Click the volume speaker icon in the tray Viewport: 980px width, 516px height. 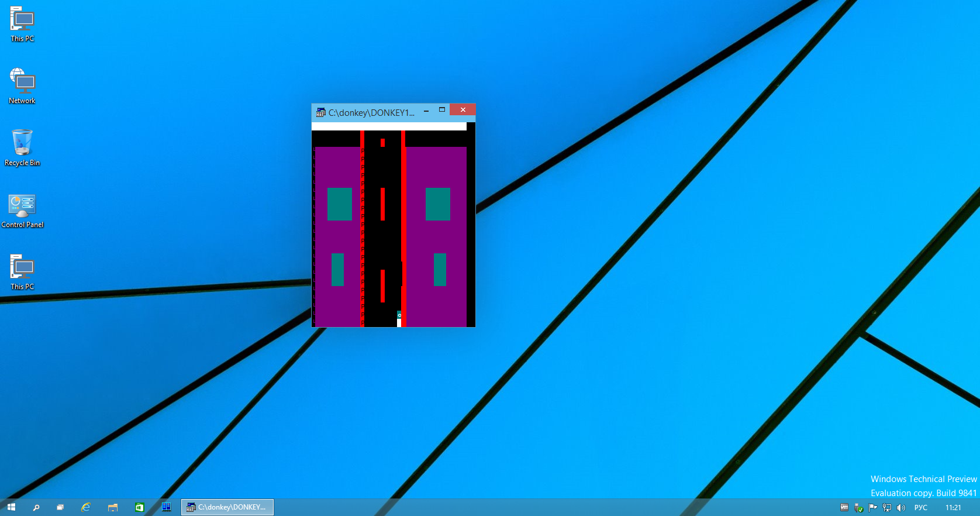[x=900, y=508]
